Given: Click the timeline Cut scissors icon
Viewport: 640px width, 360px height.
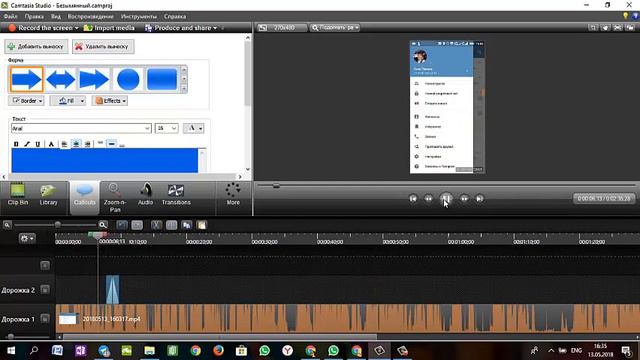Looking at the screenshot, I should tap(156, 225).
